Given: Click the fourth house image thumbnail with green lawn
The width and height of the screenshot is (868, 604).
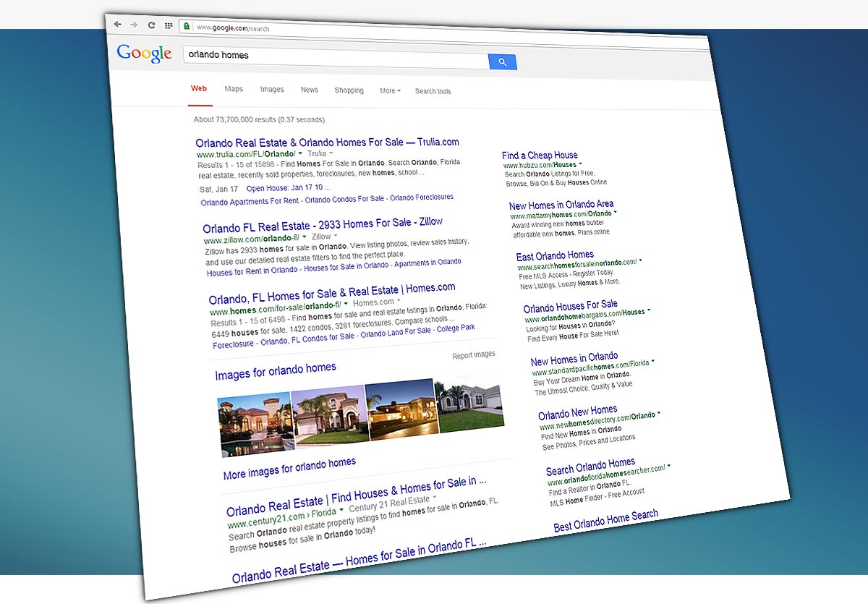Looking at the screenshot, I should coord(470,403).
